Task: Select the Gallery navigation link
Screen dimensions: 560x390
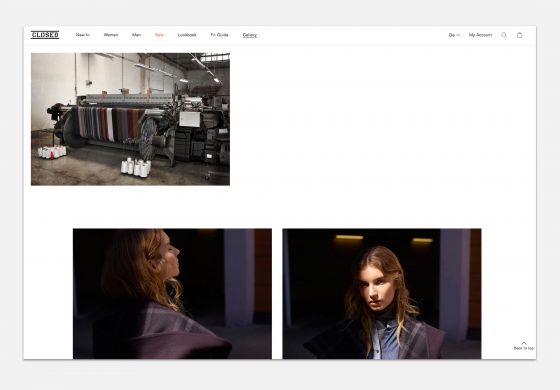Action: 250,35
